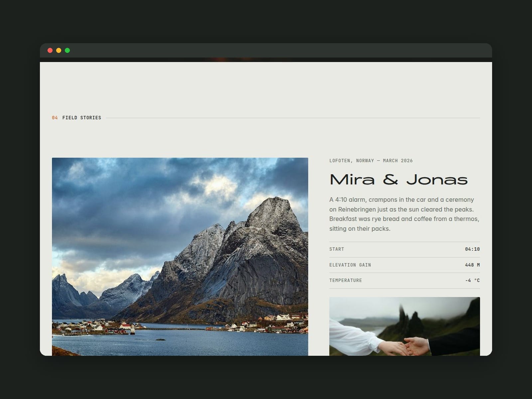Click the 448 M elevation value
This screenshot has width=532, height=399.
[472, 265]
